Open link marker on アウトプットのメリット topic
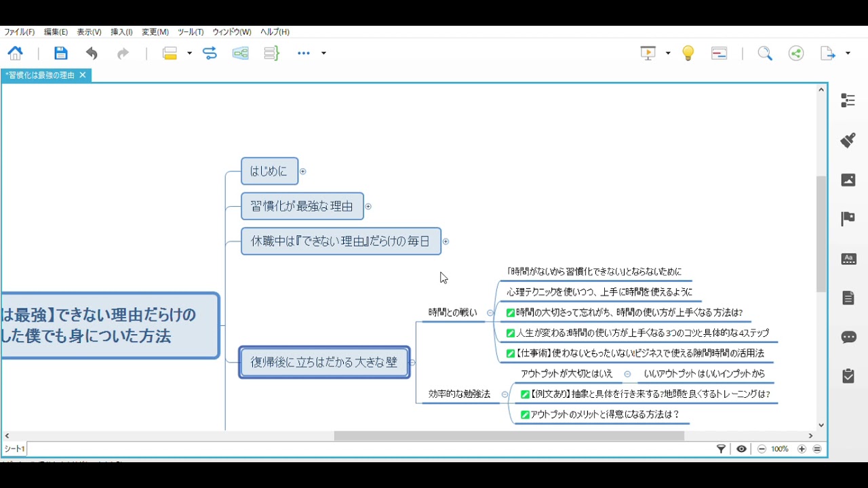 coord(525,415)
